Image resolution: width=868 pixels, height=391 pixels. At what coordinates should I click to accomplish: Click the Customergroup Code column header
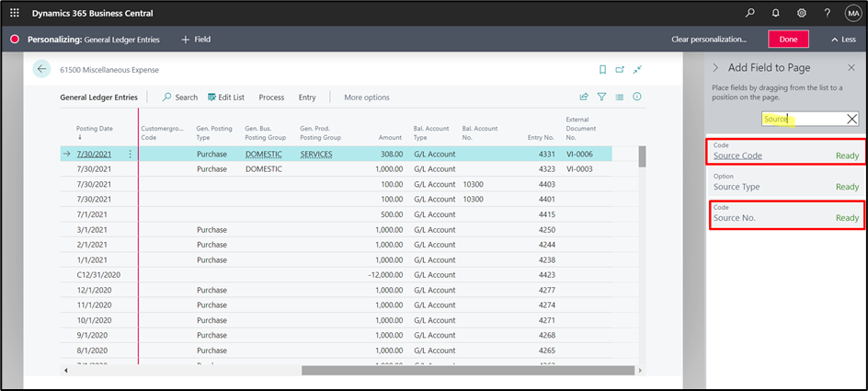(162, 132)
